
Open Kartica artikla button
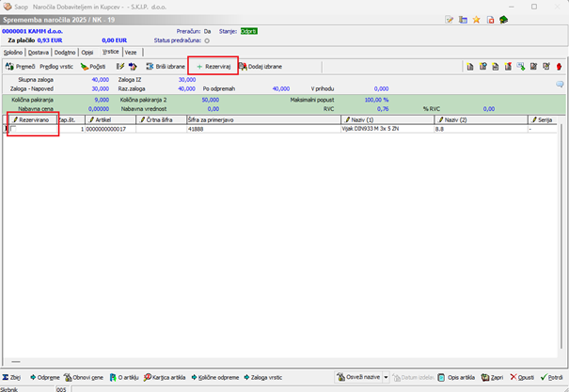165,378
